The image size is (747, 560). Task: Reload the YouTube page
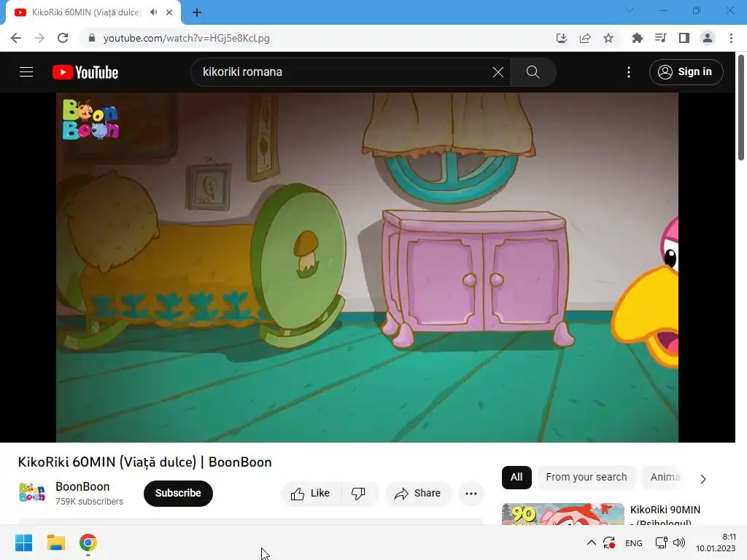tap(63, 38)
